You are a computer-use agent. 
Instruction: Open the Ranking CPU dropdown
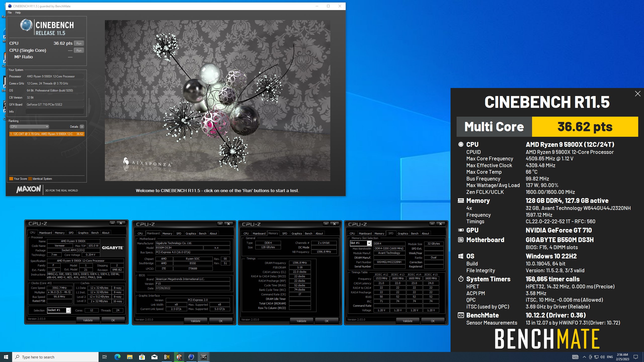point(29,127)
